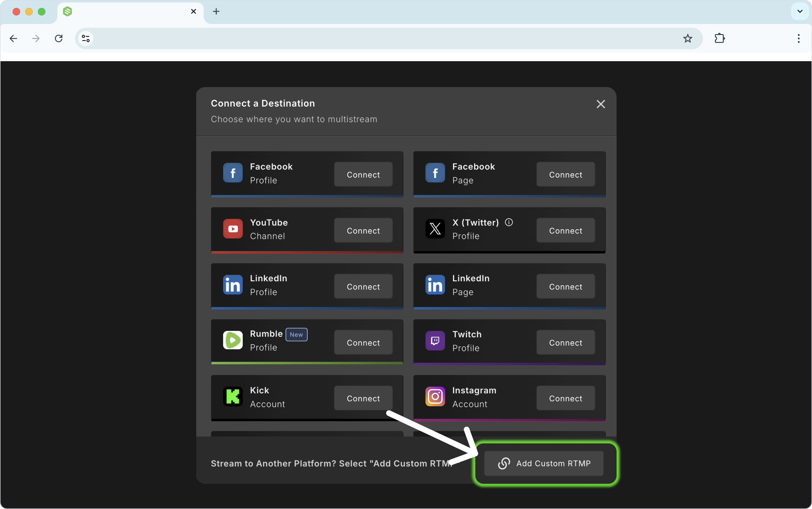Open the browser extensions menu
The width and height of the screenshot is (812, 509).
(x=720, y=38)
